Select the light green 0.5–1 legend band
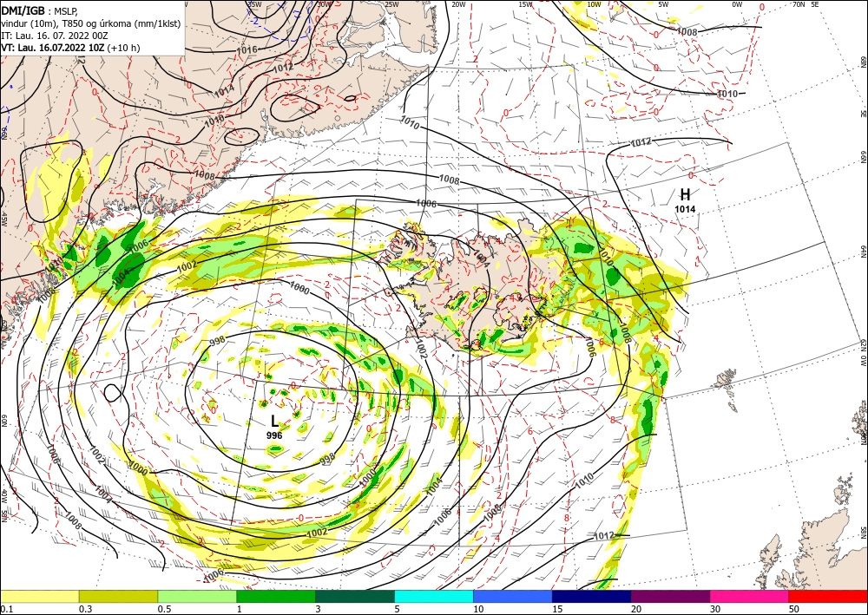 click(x=197, y=596)
